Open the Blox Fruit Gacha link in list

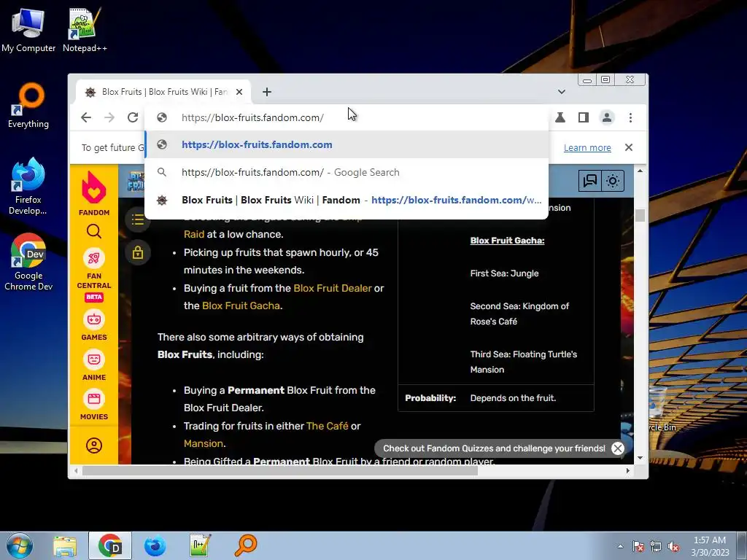(241, 306)
